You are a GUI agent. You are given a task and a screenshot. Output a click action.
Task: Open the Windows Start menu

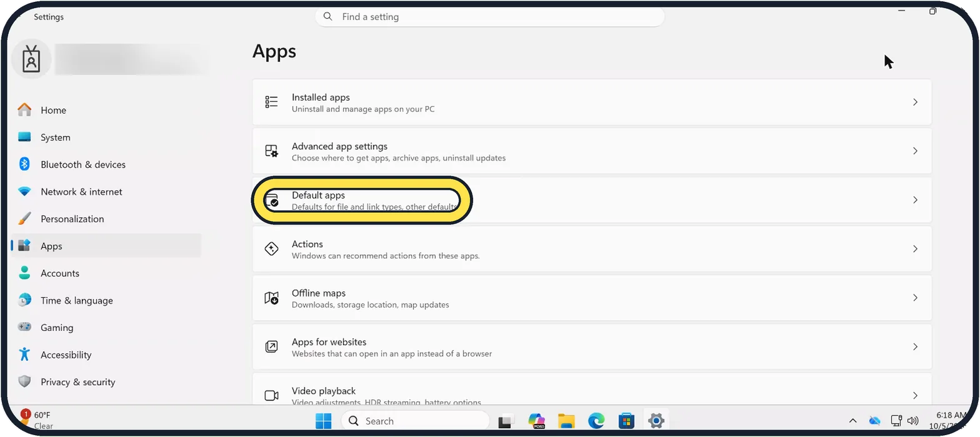point(324,421)
